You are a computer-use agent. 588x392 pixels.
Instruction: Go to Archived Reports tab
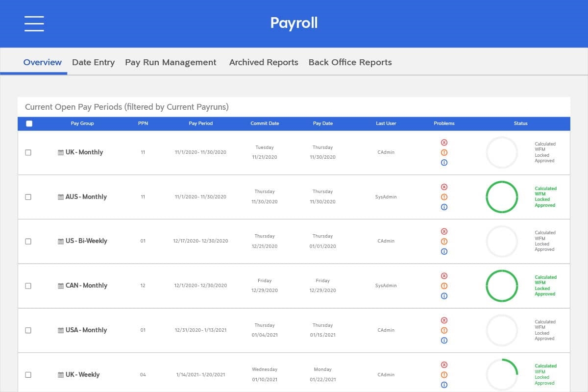coord(264,62)
